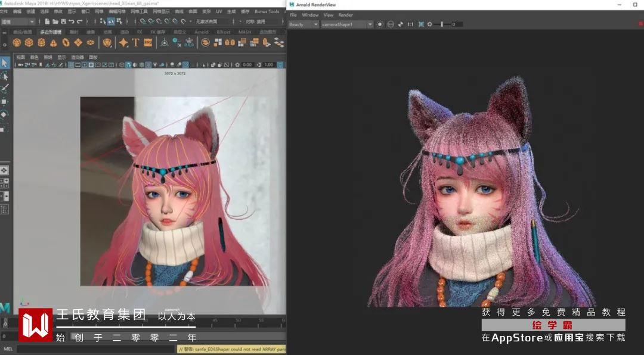Activate the Lasso select tool
644x355 pixels.
tap(5, 76)
